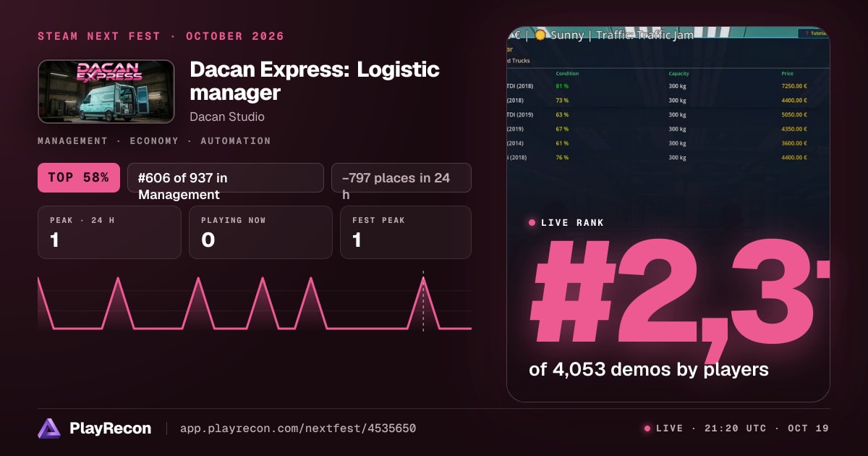This screenshot has height=456, width=868.
Task: Click the TOP 58% badge
Action: click(79, 177)
